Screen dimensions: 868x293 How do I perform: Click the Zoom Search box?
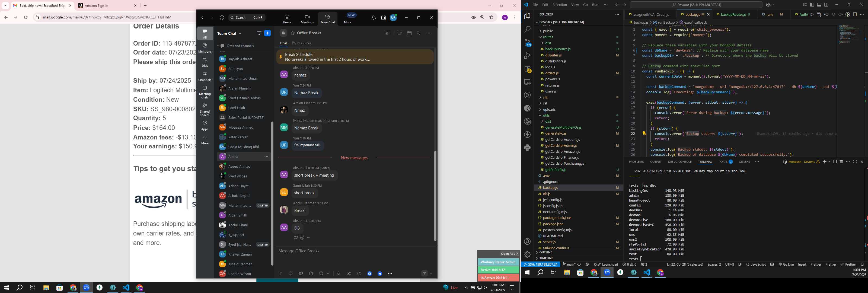(247, 18)
